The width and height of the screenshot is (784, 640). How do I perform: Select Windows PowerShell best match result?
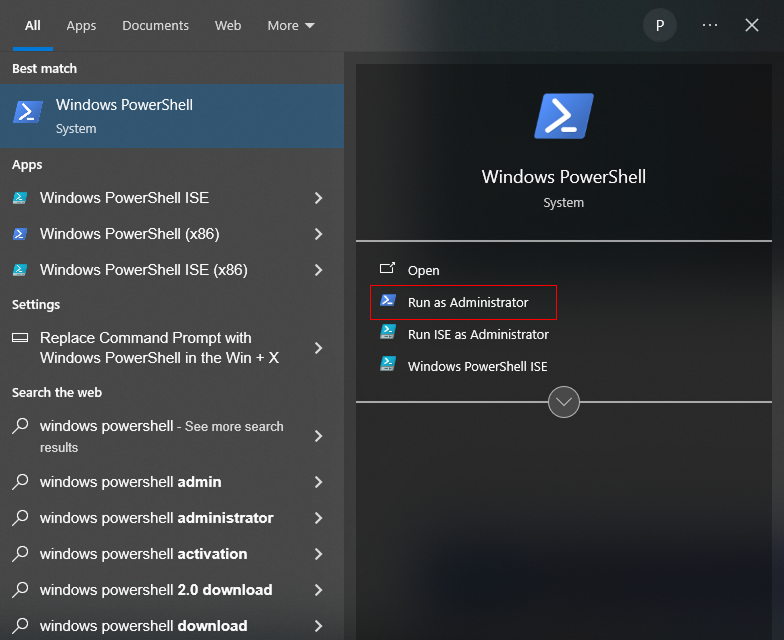[x=172, y=116]
